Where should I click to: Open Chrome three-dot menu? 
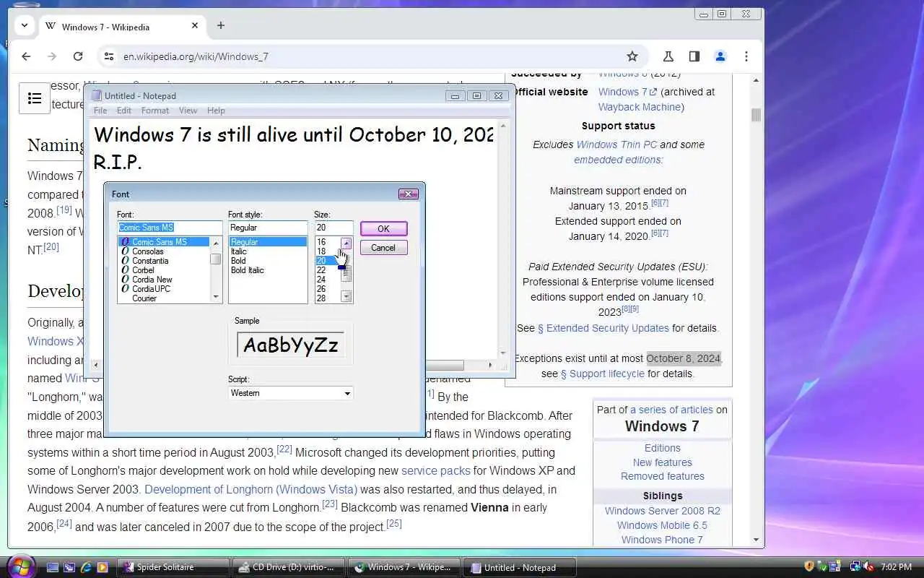click(746, 56)
